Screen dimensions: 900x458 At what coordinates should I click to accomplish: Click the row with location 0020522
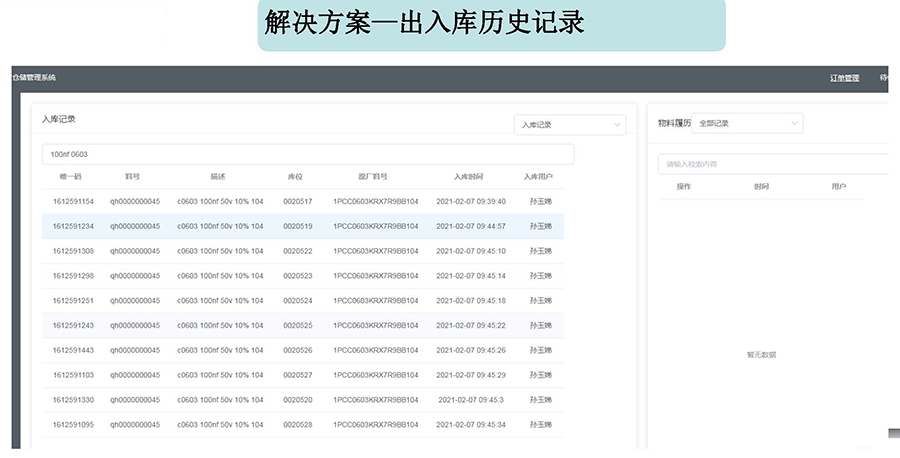(298, 251)
